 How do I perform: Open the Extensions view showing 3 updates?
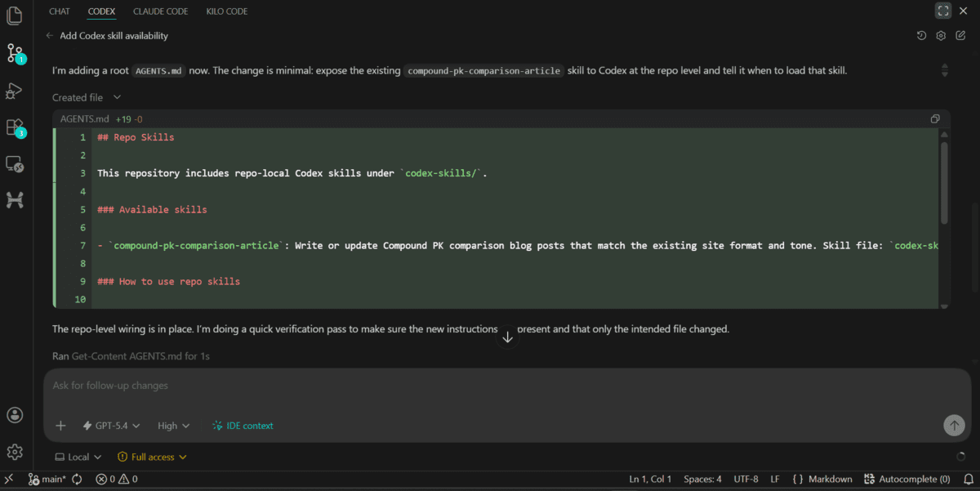point(15,127)
